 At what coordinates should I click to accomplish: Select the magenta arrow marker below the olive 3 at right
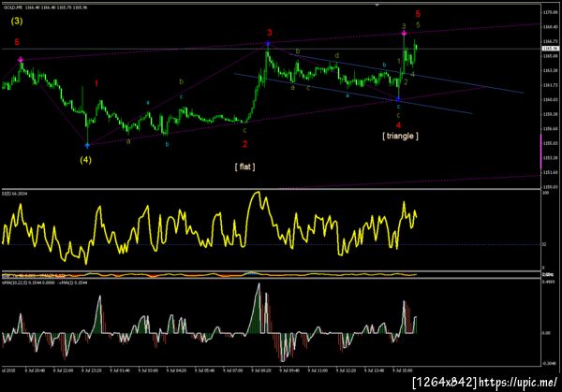[404, 34]
